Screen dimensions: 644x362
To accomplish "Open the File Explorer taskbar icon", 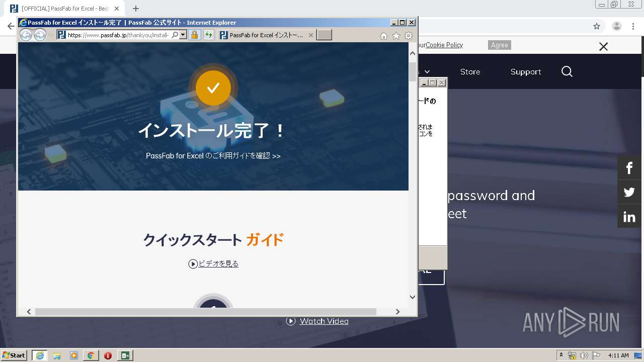I will 57,355.
